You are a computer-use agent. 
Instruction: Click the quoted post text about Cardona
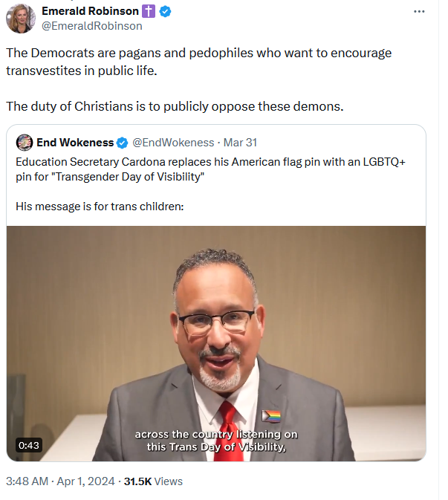[210, 169]
